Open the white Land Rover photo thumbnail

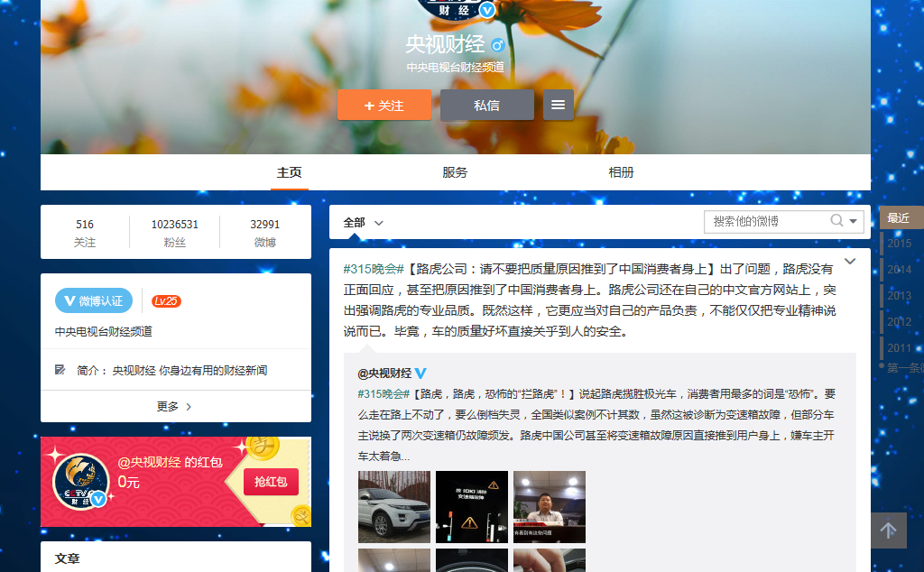coord(393,507)
